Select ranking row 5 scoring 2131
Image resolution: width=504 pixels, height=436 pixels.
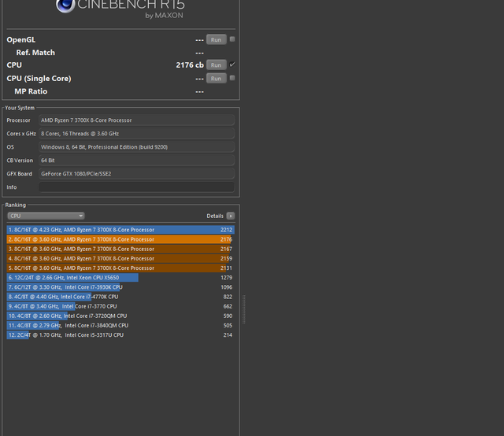tap(120, 268)
